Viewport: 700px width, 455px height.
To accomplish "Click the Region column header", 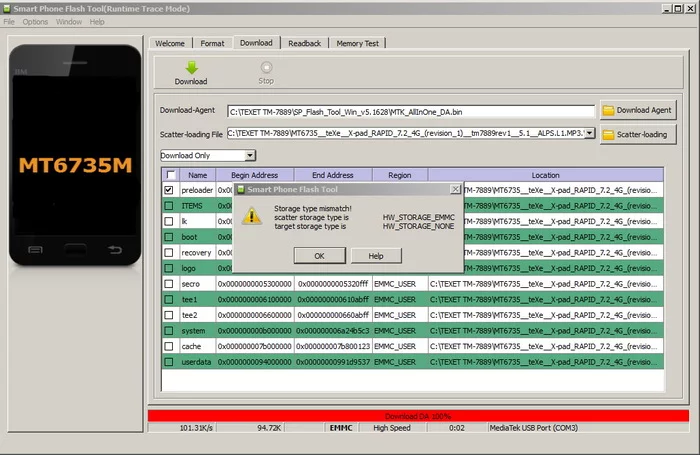I will pos(400,175).
